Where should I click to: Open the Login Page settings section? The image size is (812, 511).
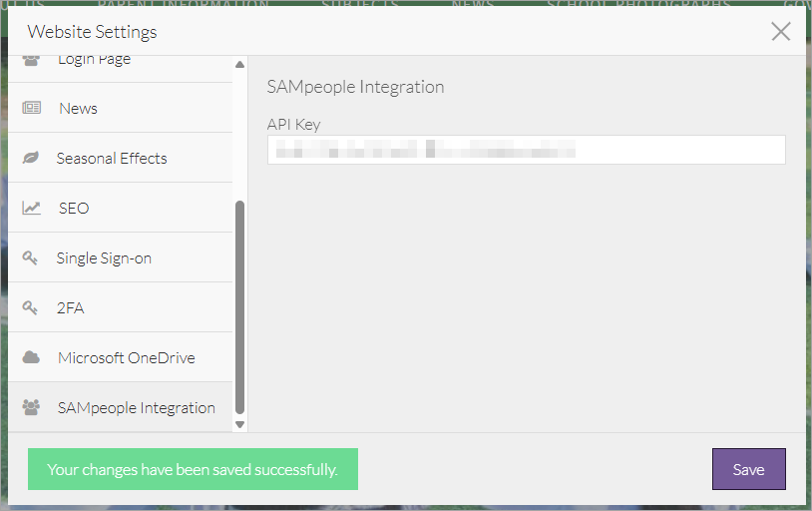point(94,62)
